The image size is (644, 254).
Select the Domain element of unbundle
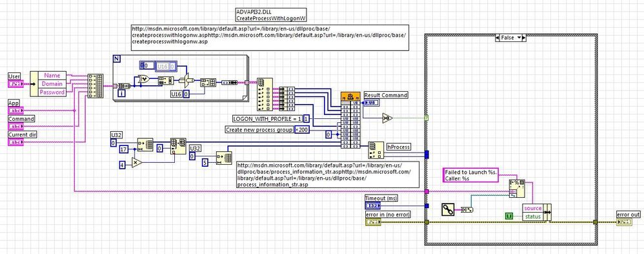52,83
